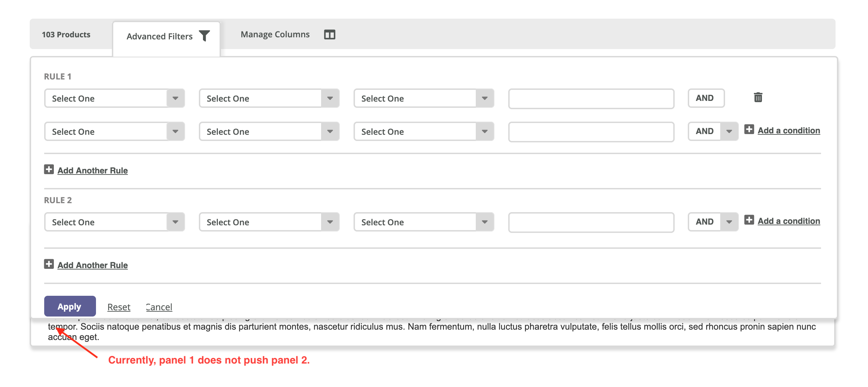Viewport: 868px width, 387px height.
Task: Open second Select One dropdown of Rule 1's second row
Action: [x=269, y=132]
